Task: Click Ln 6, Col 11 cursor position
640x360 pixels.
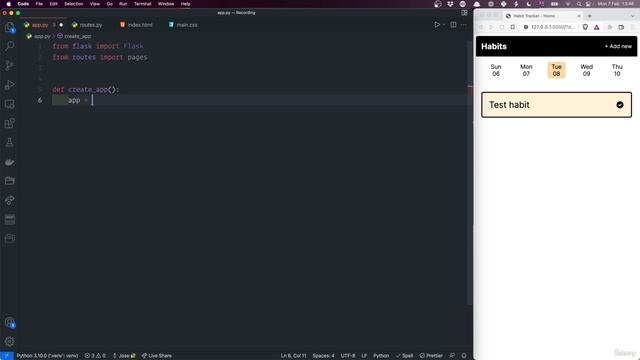Action: click(293, 356)
